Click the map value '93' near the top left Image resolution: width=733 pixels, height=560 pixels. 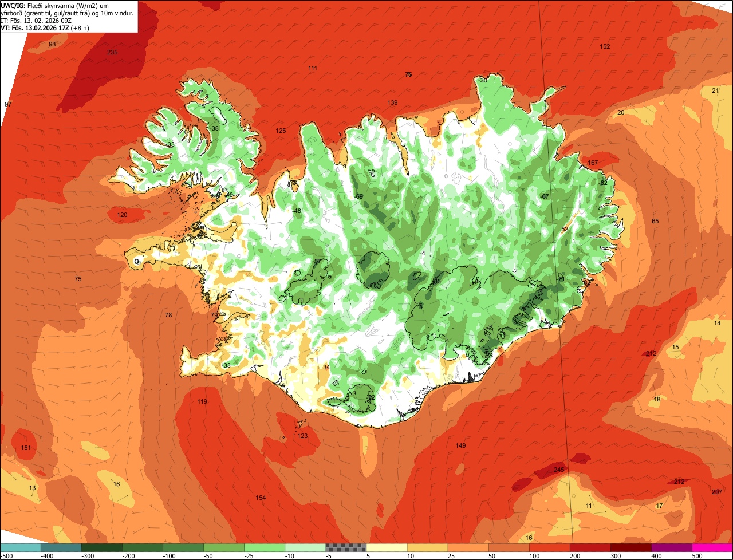[x=52, y=45]
